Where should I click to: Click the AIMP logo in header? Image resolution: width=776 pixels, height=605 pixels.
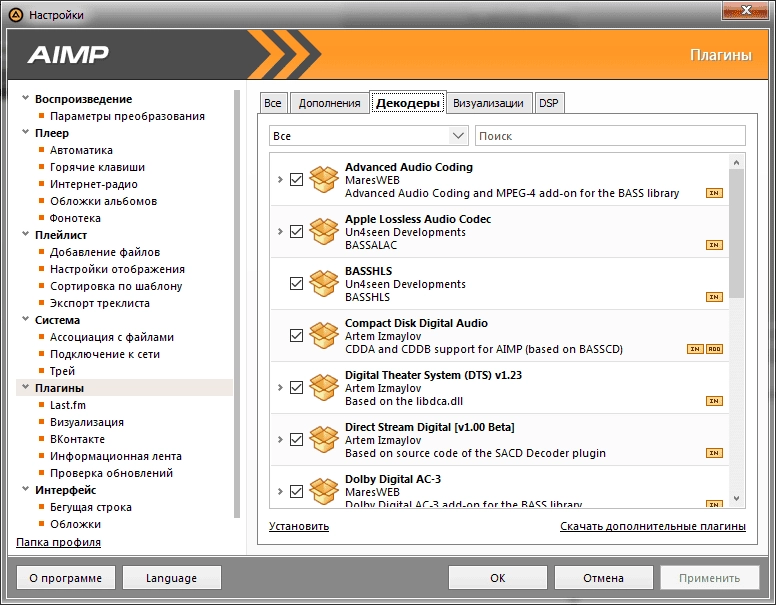coord(68,54)
